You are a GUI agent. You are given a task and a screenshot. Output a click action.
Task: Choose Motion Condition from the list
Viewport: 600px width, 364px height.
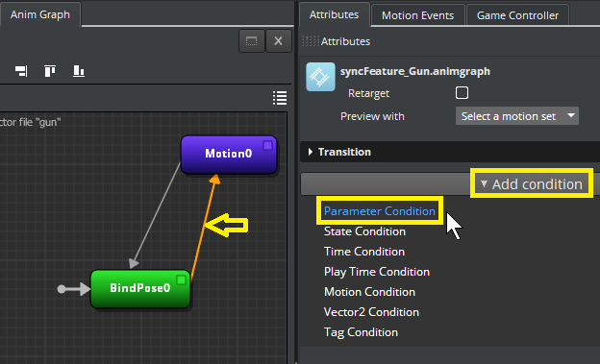click(369, 292)
